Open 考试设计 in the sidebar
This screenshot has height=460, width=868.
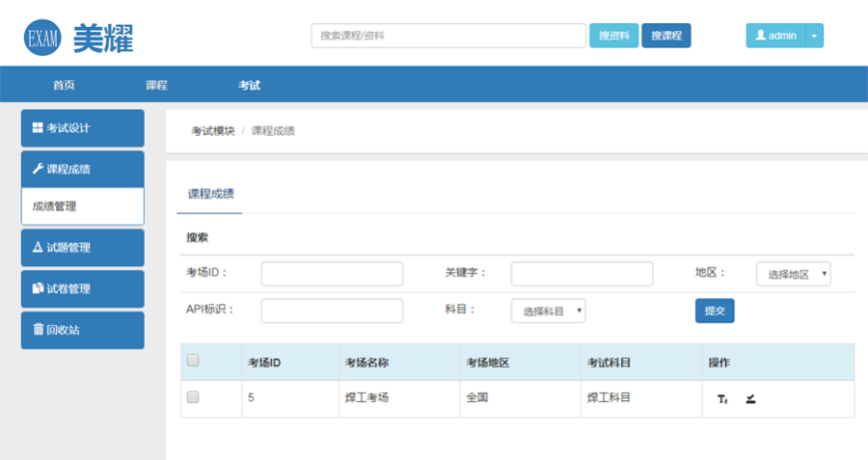82,128
